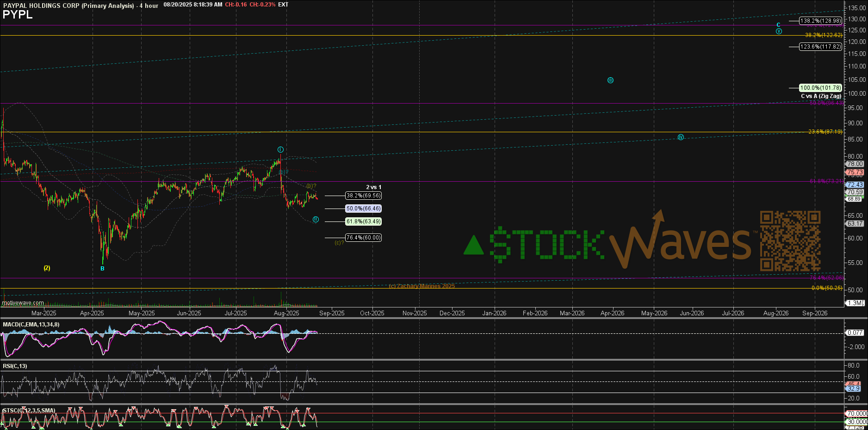The height and width of the screenshot is (430, 868).
Task: Click the CH:-0.23% percent change
Action: pyautogui.click(x=262, y=5)
